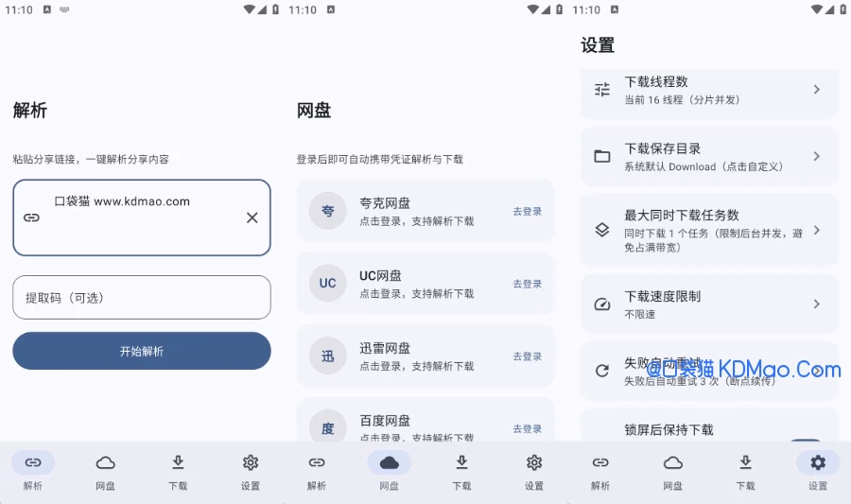Click the speedometer icon beside 下载速度限制
Screen dimensions: 851x504
(602, 304)
